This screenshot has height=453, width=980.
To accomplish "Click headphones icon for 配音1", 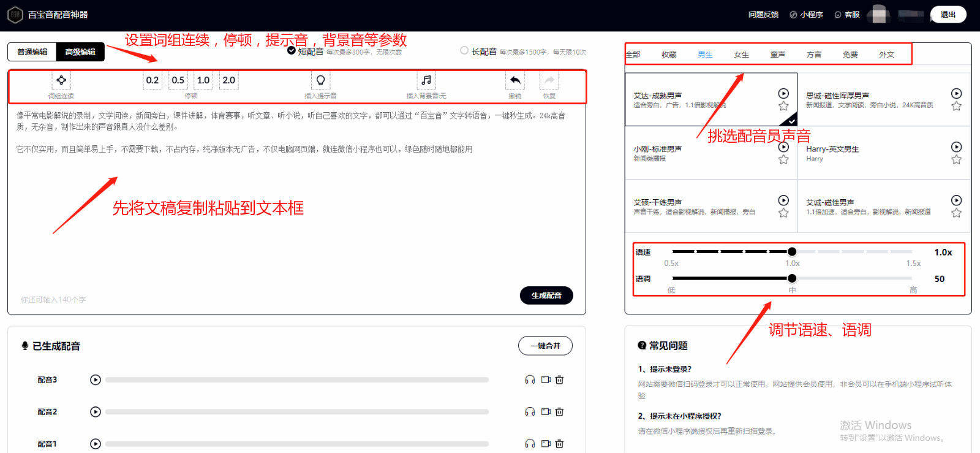I will (x=530, y=443).
